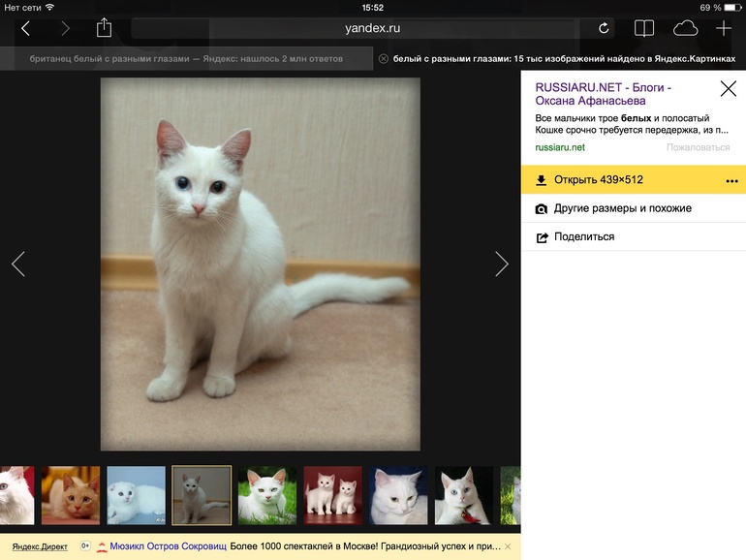Go to previous image with left arrow
746x560 pixels.
pyautogui.click(x=17, y=264)
